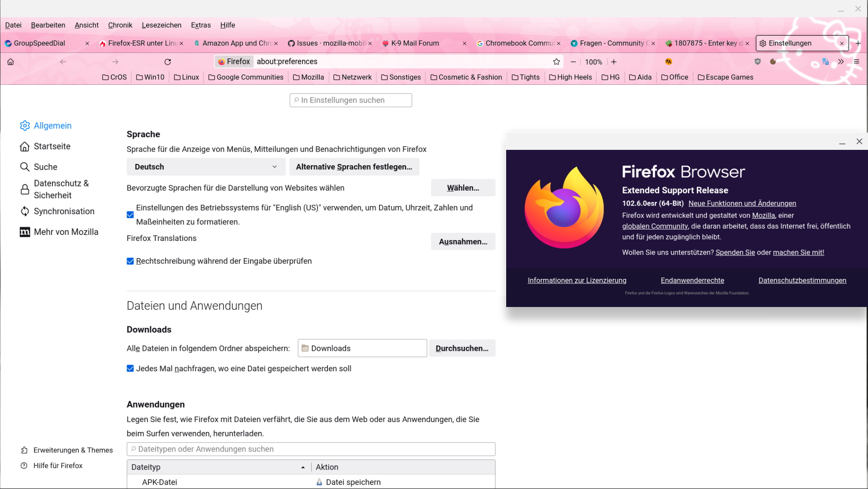This screenshot has height=489, width=868.
Task: Click the Ausnahmen button
Action: tap(463, 242)
